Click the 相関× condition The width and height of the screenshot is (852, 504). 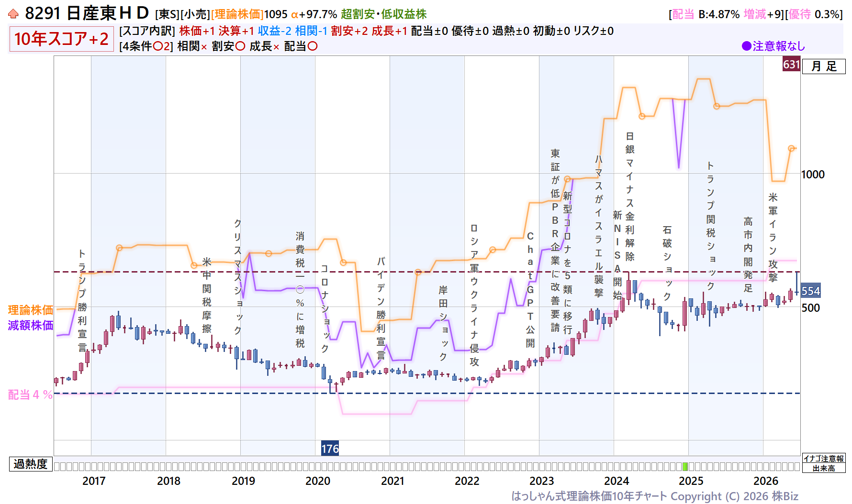(x=192, y=46)
